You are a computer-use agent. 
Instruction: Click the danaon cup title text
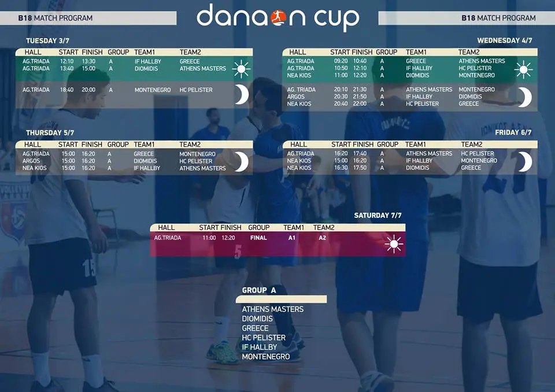278,18
